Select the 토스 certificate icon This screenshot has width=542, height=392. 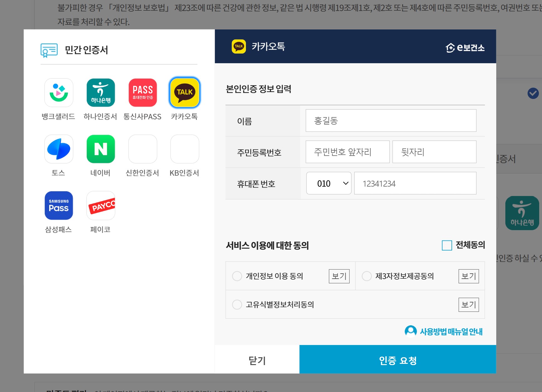(x=59, y=149)
